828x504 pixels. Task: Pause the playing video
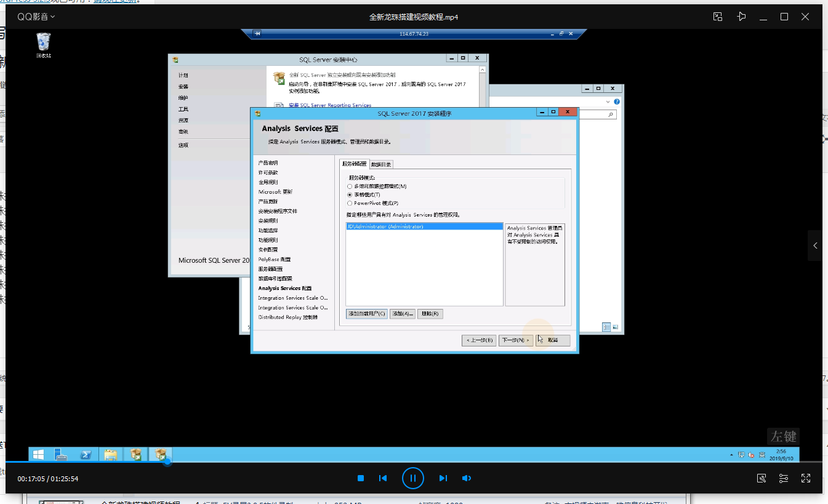point(413,478)
